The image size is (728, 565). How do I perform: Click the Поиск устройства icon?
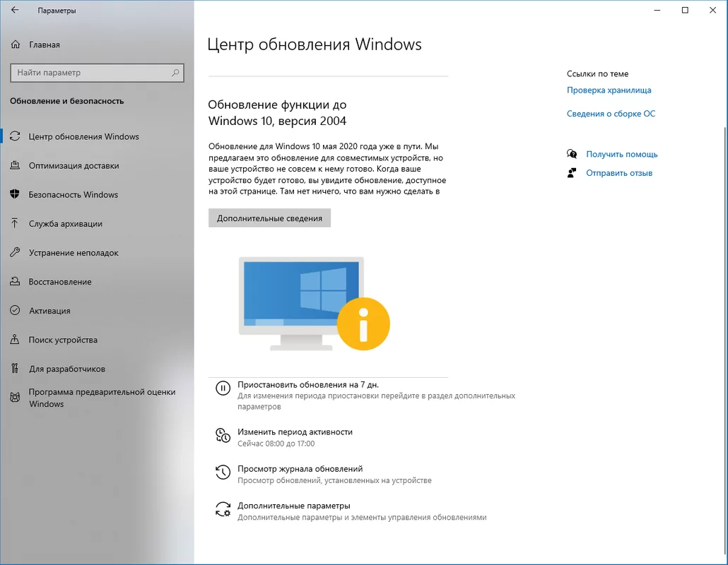[x=15, y=340]
